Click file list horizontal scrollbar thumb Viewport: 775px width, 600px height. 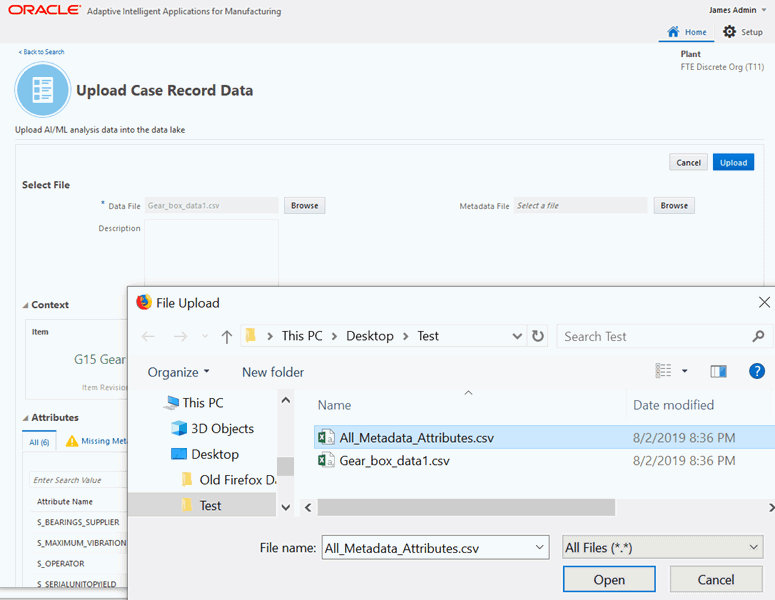pos(466,508)
